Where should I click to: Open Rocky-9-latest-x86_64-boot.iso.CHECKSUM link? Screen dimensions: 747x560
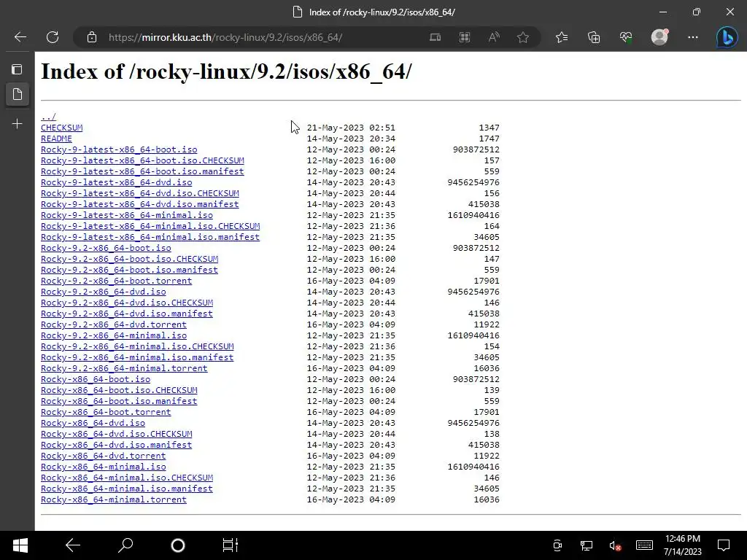pos(142,160)
